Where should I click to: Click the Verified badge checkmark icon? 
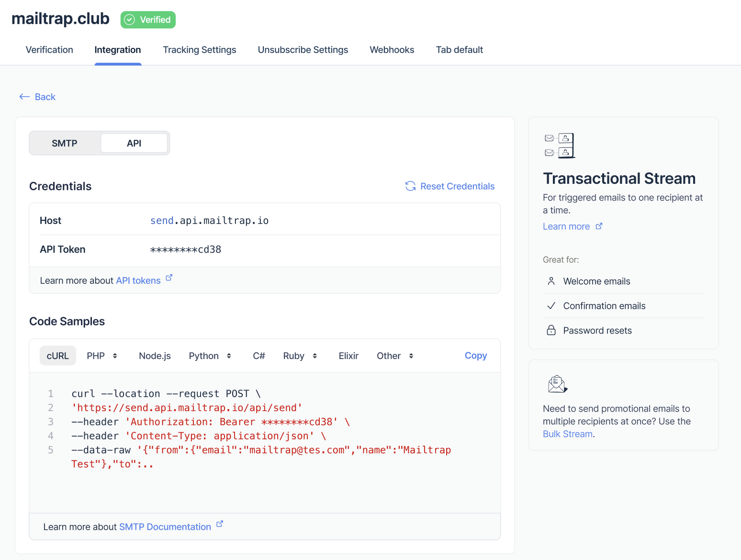point(129,20)
